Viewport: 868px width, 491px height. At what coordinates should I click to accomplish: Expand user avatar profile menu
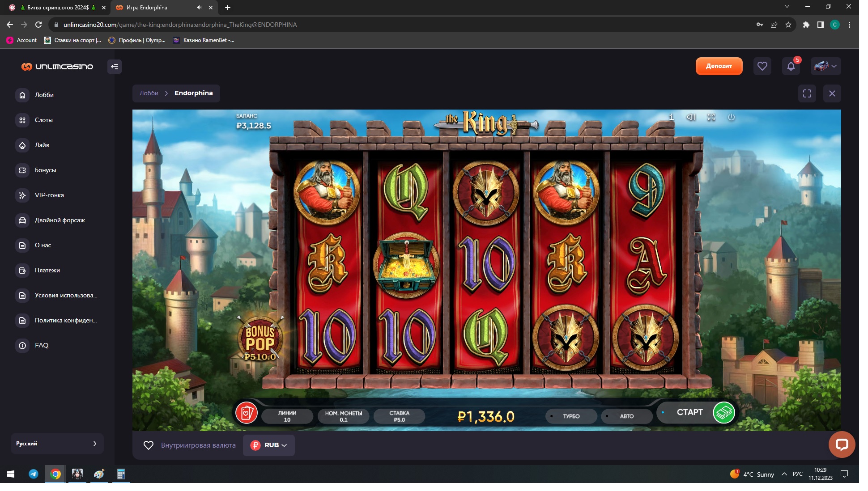(x=825, y=67)
